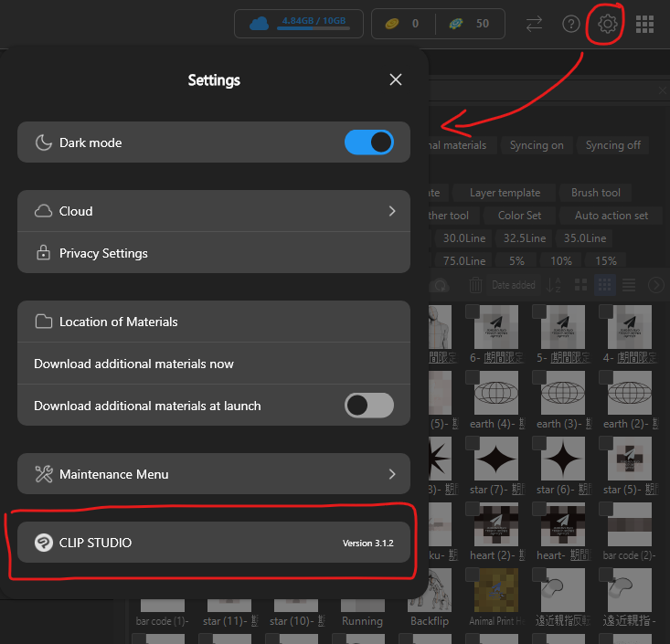
Task: Click the circled next arrow icon
Action: pyautogui.click(x=656, y=285)
